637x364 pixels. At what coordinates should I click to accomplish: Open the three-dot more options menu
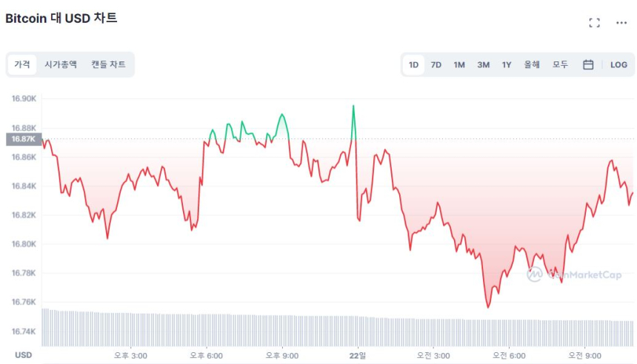[x=621, y=23]
